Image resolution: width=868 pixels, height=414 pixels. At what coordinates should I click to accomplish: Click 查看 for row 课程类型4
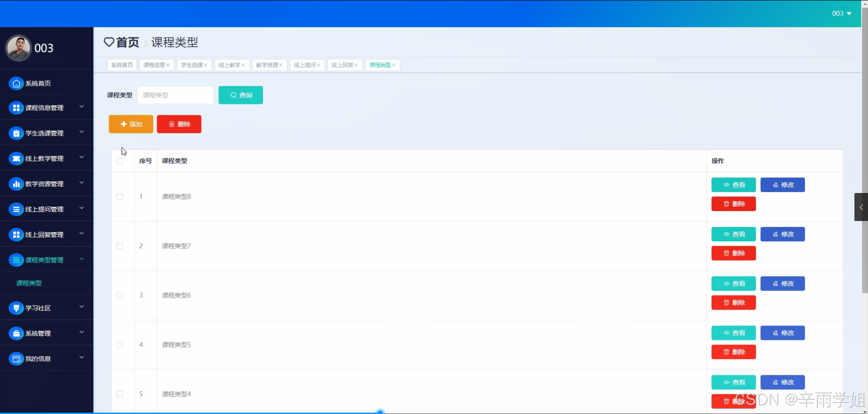pos(734,382)
